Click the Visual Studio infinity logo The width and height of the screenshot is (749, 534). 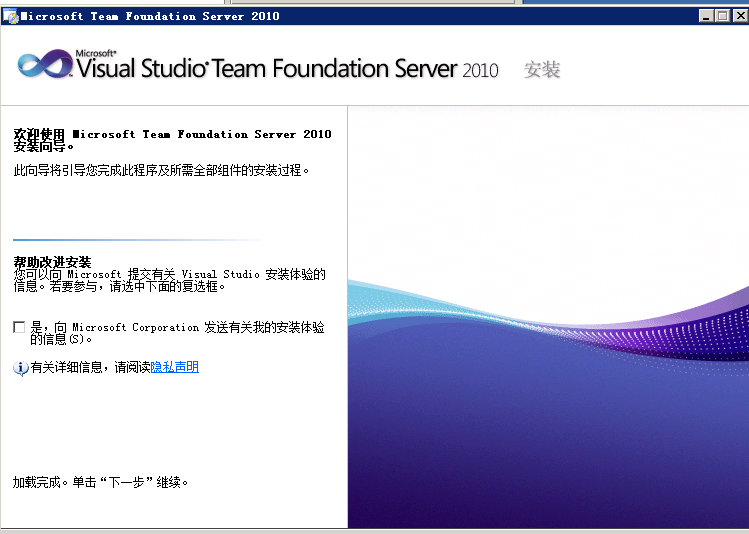[45, 64]
